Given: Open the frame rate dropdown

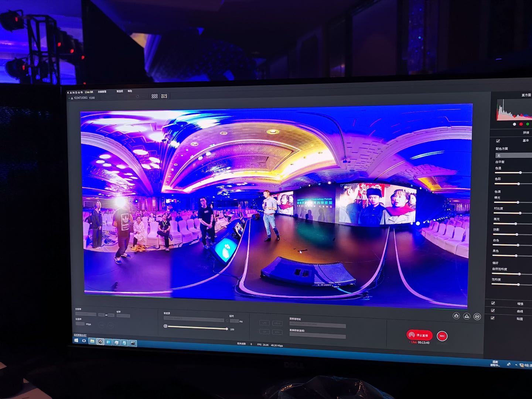Looking at the screenshot, I should tap(123, 316).
